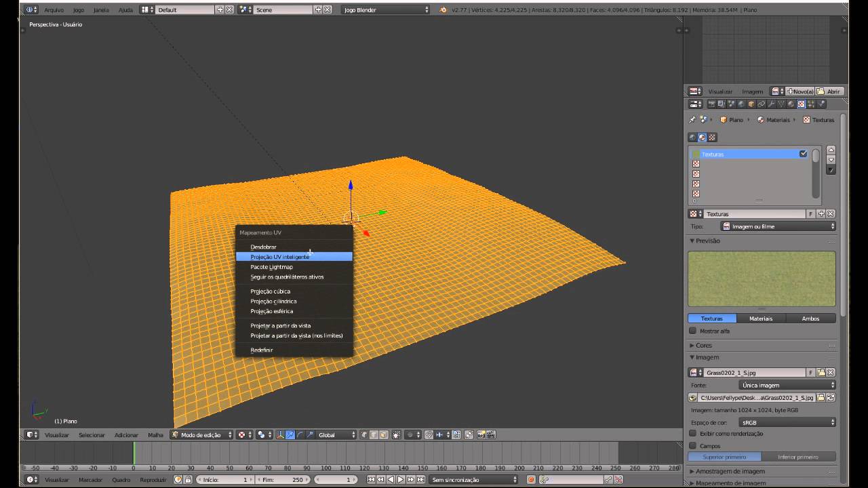Screen dimensions: 868x488
Task: Open the Modifiers wrench tab icon
Action: (771, 104)
